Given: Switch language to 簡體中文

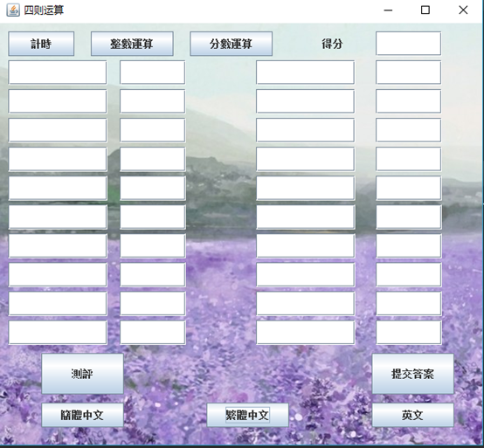Looking at the screenshot, I should click(82, 415).
